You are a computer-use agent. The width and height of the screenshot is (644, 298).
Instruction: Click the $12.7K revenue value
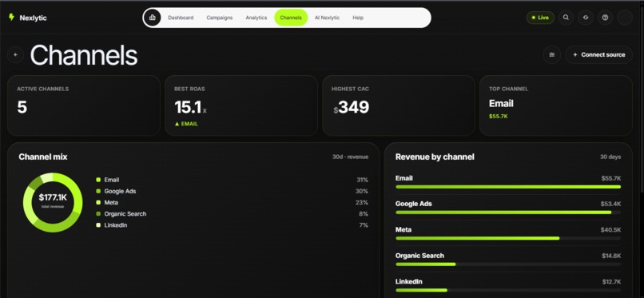click(611, 281)
